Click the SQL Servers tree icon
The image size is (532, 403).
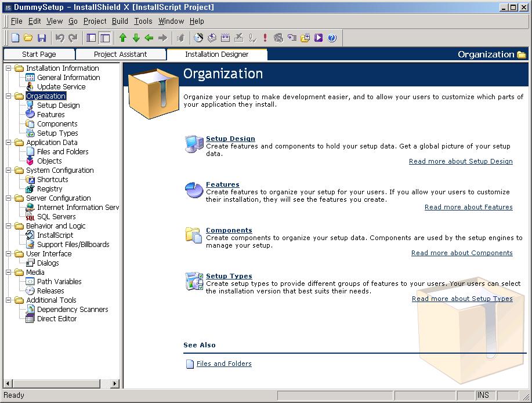[x=30, y=217]
